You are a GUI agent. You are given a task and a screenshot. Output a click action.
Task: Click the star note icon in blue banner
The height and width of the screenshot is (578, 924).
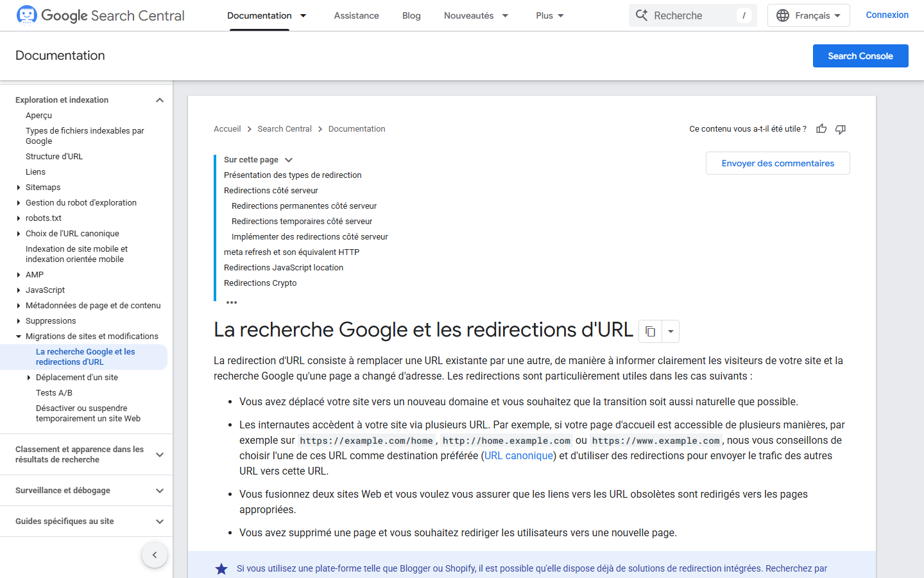(221, 569)
